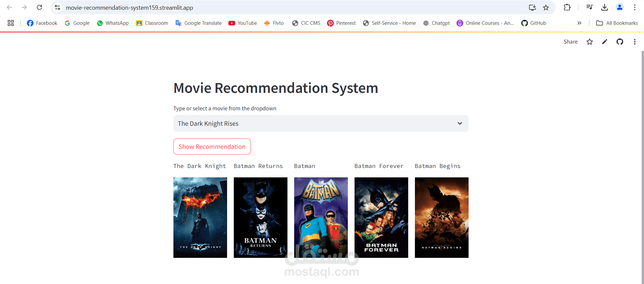Image resolution: width=644 pixels, height=284 pixels.
Task: Click the dropdown chevron in the movie selector
Action: pos(460,123)
